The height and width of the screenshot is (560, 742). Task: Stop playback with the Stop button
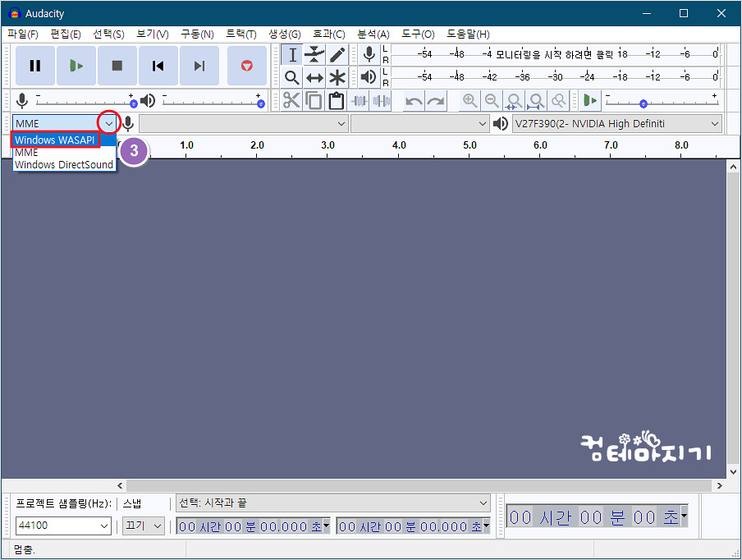tap(117, 66)
